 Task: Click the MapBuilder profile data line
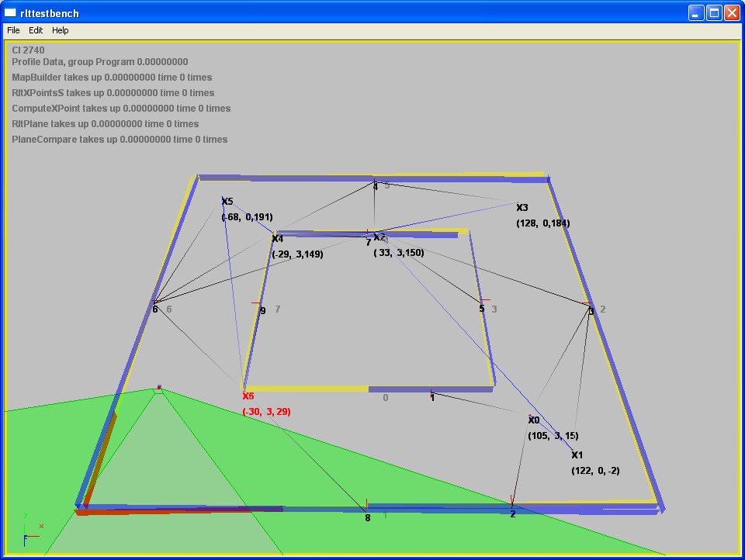(112, 78)
